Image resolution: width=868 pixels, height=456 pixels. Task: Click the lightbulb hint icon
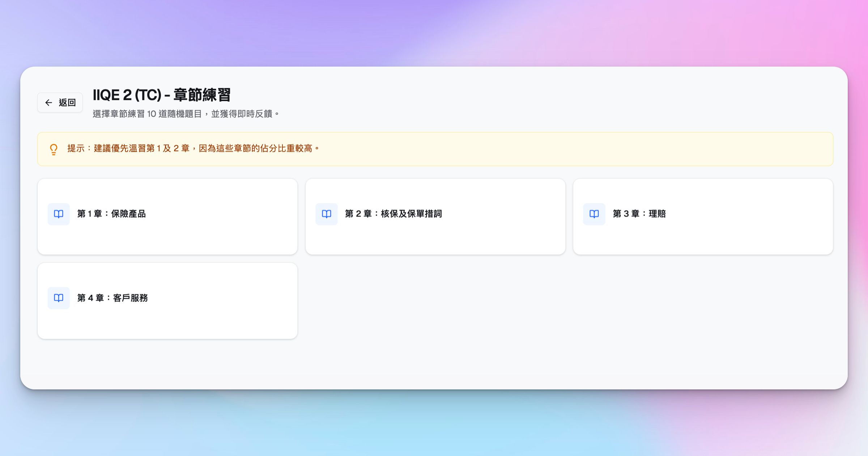pos(54,149)
